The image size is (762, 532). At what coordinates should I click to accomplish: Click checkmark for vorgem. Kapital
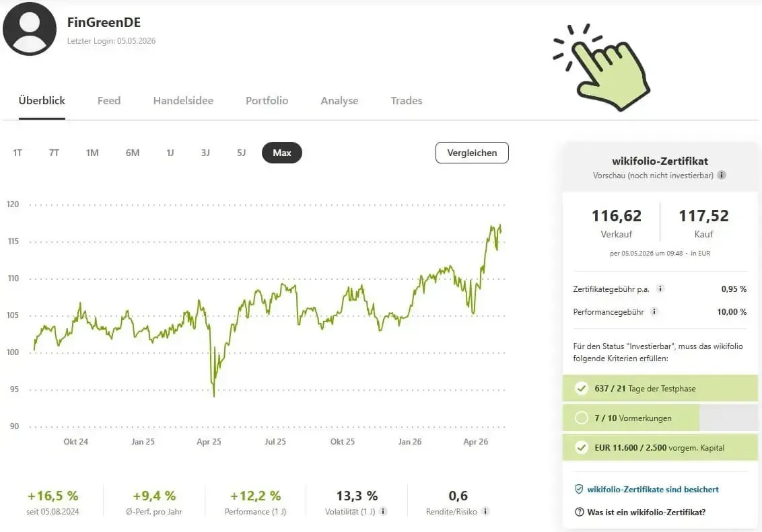pyautogui.click(x=581, y=447)
